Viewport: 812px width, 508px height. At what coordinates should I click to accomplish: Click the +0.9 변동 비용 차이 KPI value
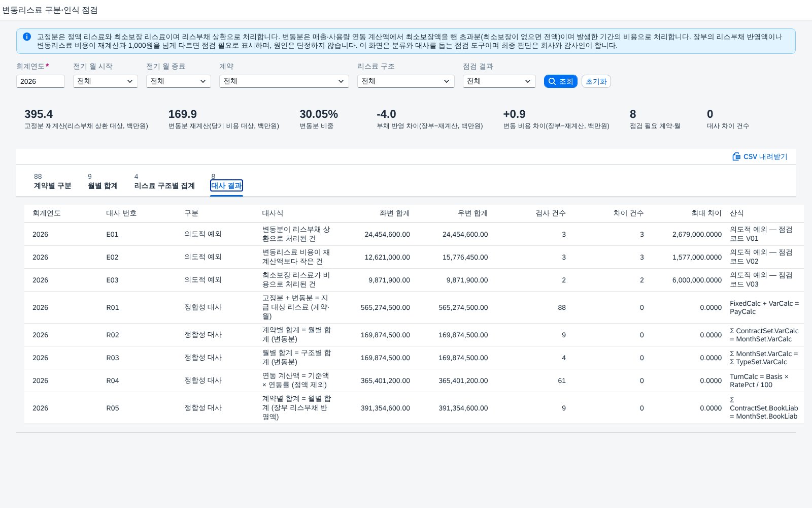pos(514,114)
